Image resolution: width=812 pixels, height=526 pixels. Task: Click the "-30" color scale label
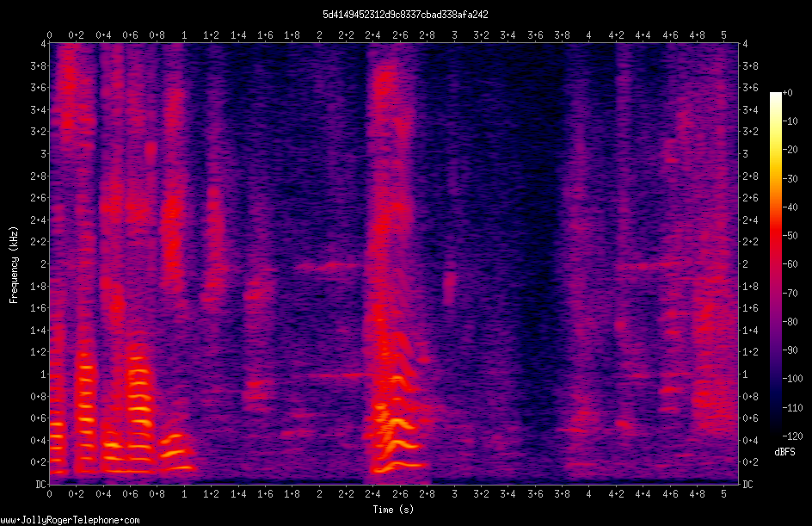click(790, 179)
